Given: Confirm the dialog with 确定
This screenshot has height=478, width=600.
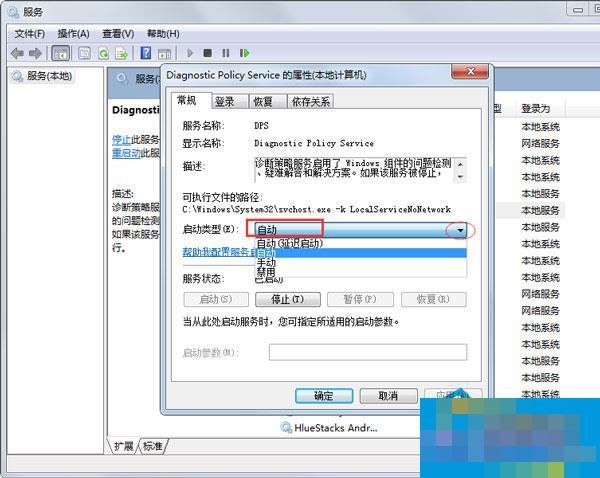Looking at the screenshot, I should pyautogui.click(x=324, y=396).
